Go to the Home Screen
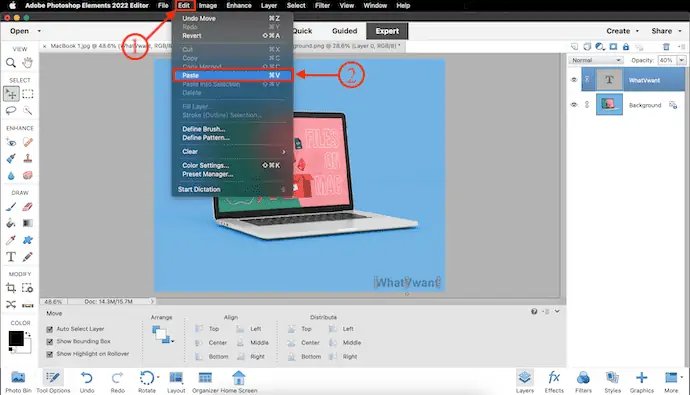Image resolution: width=690 pixels, height=395 pixels. tap(239, 381)
